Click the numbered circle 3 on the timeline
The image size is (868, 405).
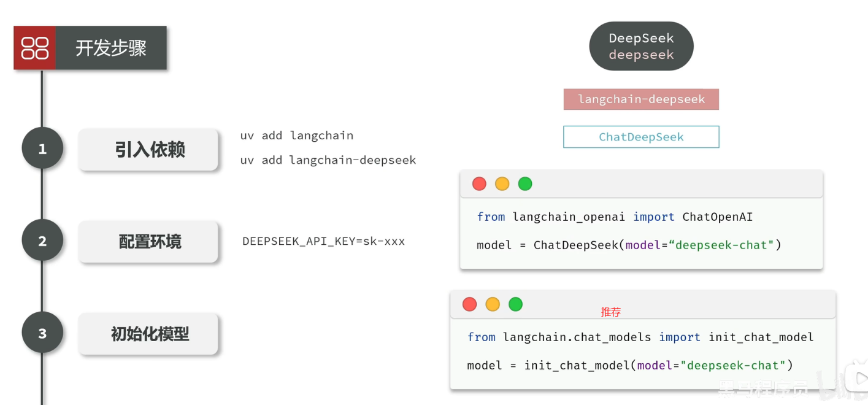pos(42,333)
